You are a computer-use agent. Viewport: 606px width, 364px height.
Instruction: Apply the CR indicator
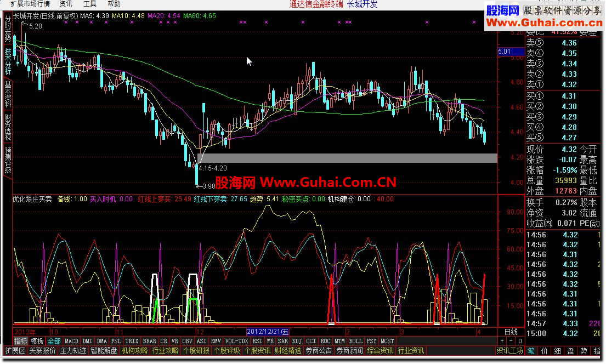pyautogui.click(x=164, y=341)
